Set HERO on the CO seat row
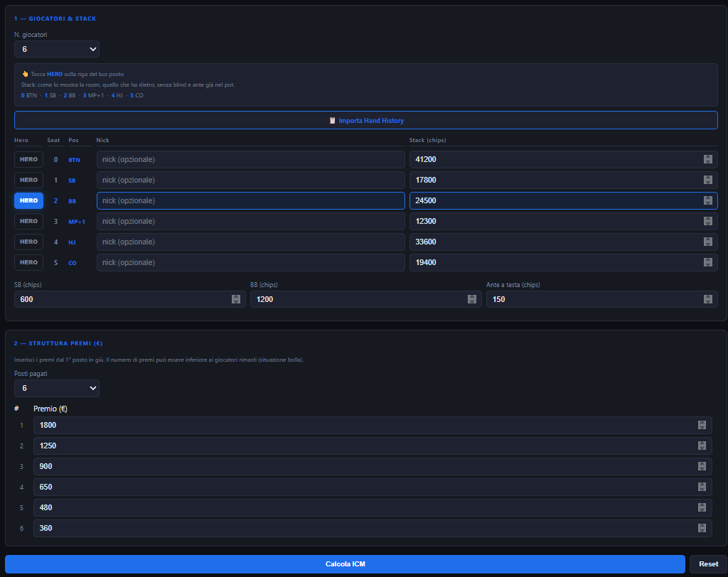Viewport: 728px width, 577px height. (x=28, y=262)
